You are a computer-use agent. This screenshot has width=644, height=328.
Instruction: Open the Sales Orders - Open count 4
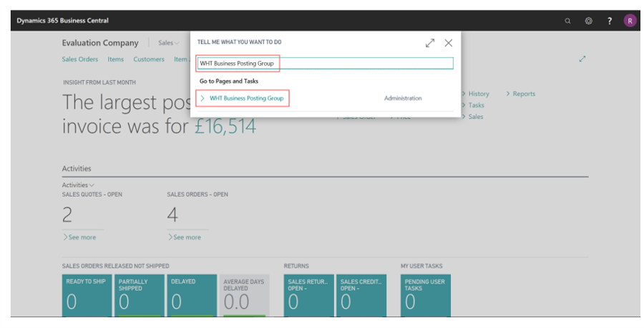(x=172, y=215)
